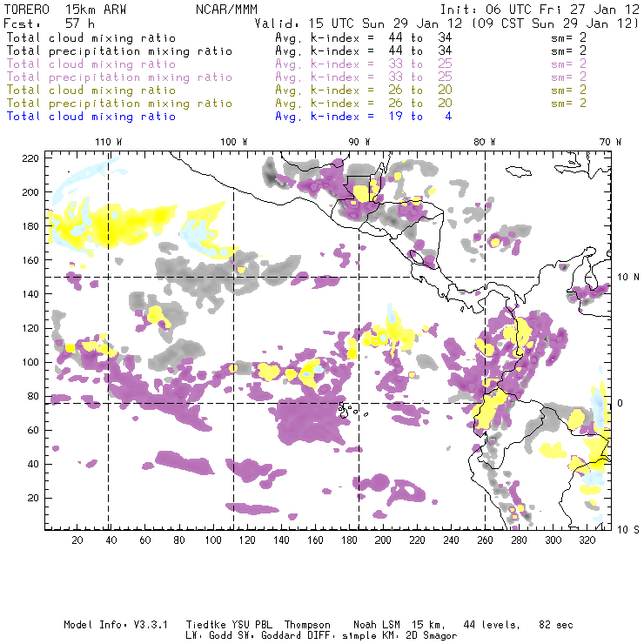
Task: Select the 'Init: 06 UTC Fri 27 Jan 12' text
Action: 540,10
